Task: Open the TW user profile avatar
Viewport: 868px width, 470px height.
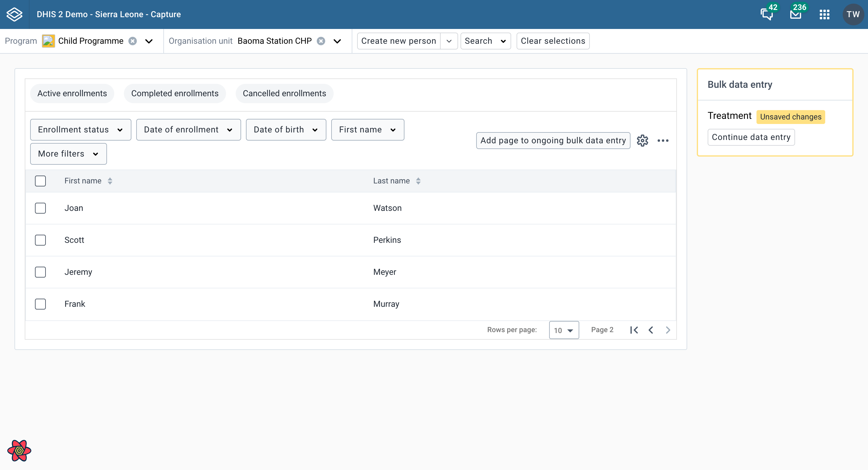Action: coord(853,14)
